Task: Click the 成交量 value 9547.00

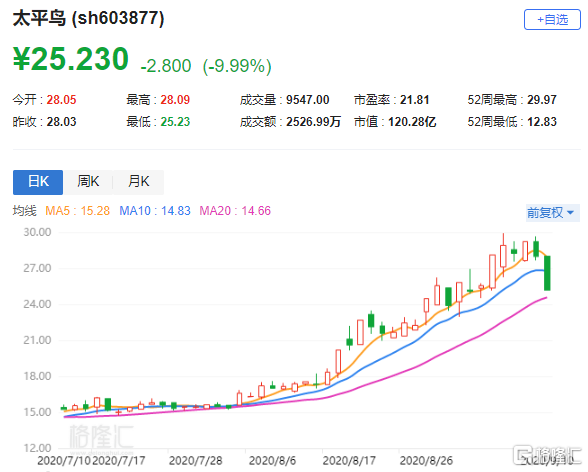Action: pyautogui.click(x=308, y=100)
